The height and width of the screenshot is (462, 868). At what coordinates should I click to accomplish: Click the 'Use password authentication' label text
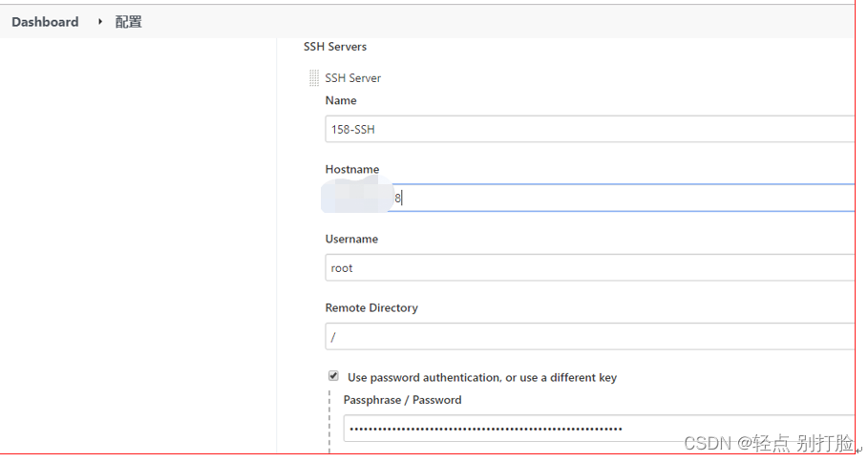pos(482,377)
